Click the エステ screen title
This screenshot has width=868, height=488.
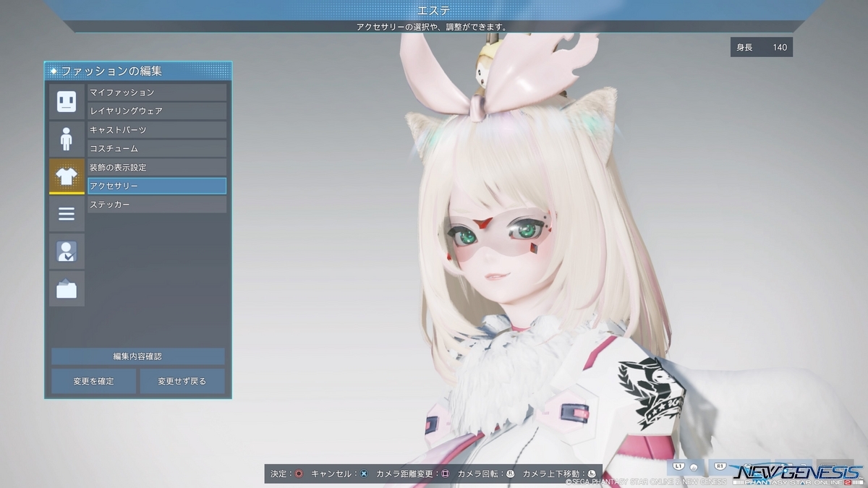point(434,10)
